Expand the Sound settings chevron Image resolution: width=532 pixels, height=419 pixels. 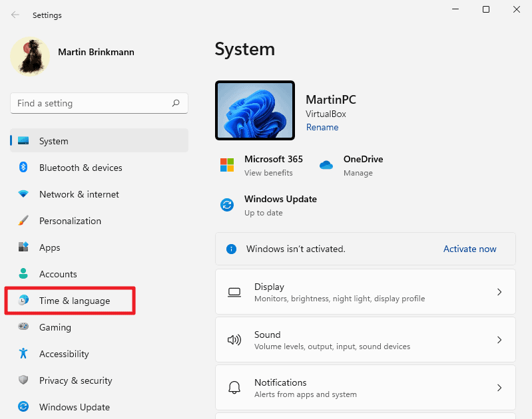(499, 340)
